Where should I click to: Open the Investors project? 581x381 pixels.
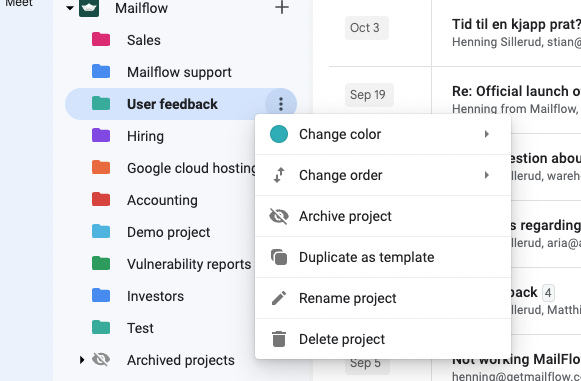tap(155, 296)
